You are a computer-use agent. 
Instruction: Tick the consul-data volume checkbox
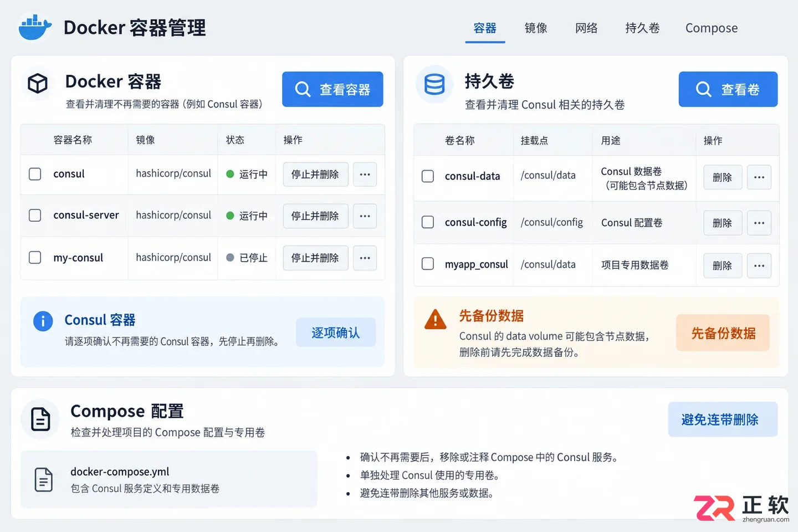coord(428,176)
